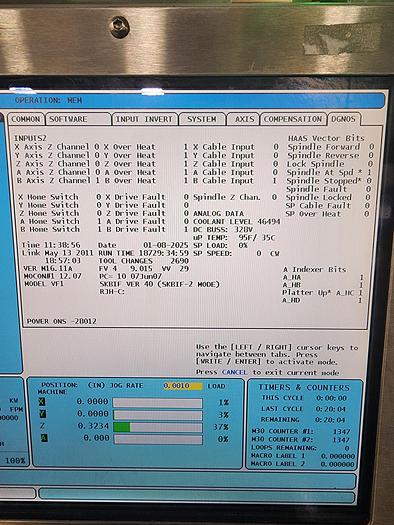Open the SOFTWARE tab
This screenshot has width=394, height=525.
coord(79,119)
